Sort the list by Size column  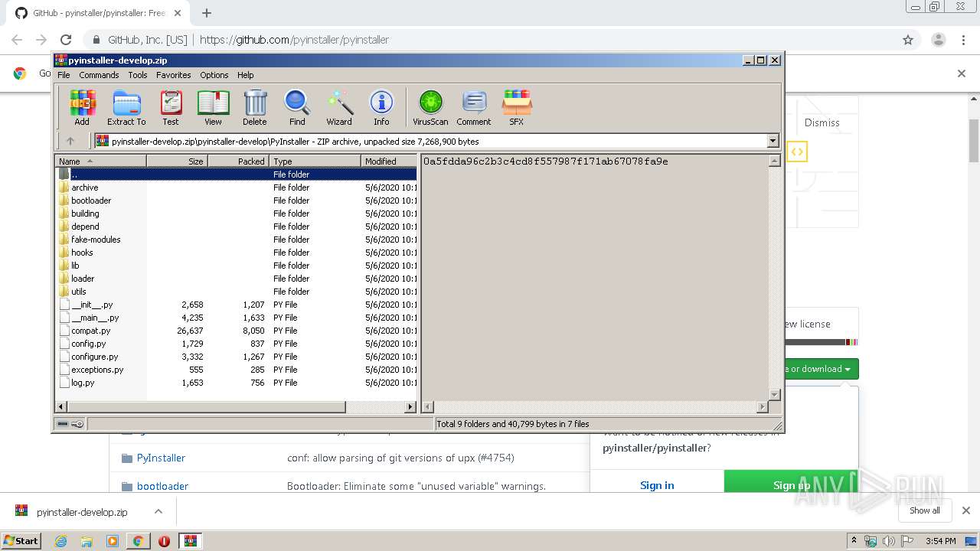[x=177, y=161]
